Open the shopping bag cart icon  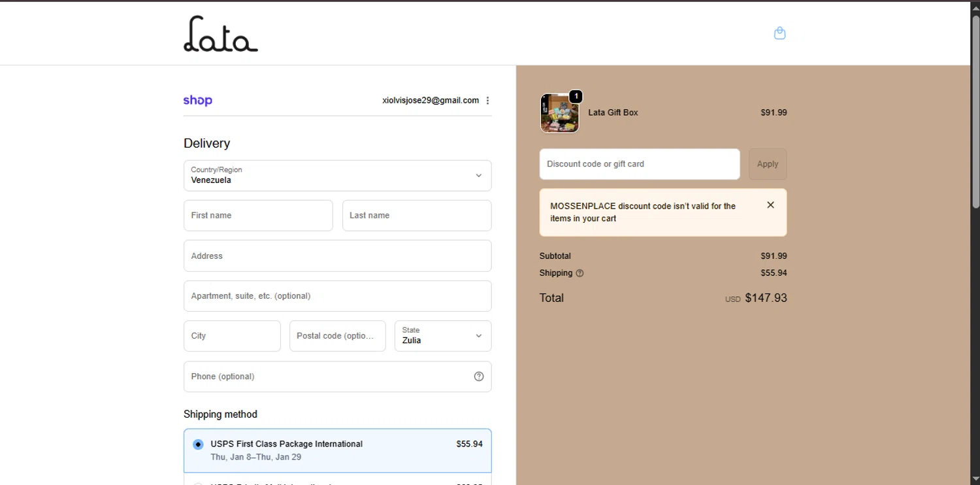(779, 33)
